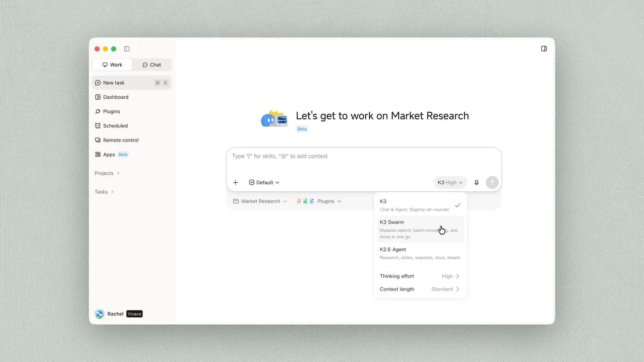The width and height of the screenshot is (644, 362).
Task: Click "Let's get to work on Market Research" heading
Action: click(382, 116)
